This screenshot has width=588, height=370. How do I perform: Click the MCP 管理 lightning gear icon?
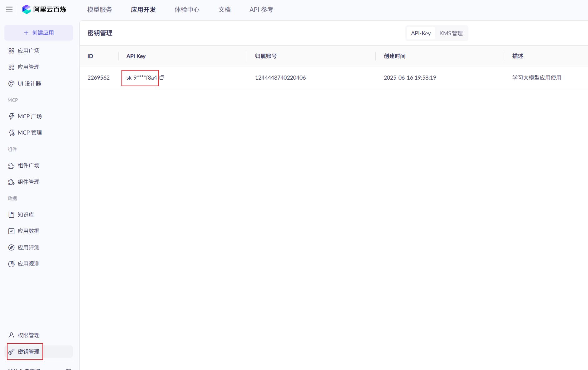pyautogui.click(x=12, y=133)
